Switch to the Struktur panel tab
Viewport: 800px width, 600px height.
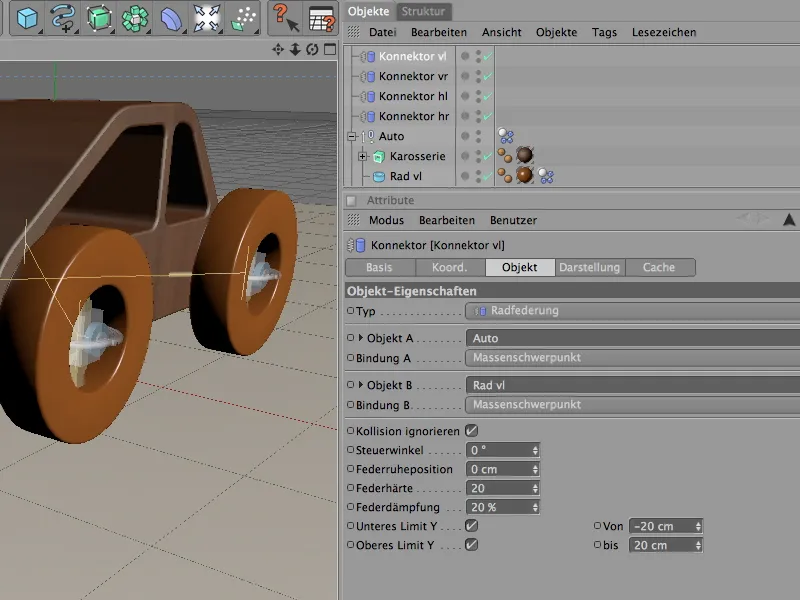[x=424, y=11]
